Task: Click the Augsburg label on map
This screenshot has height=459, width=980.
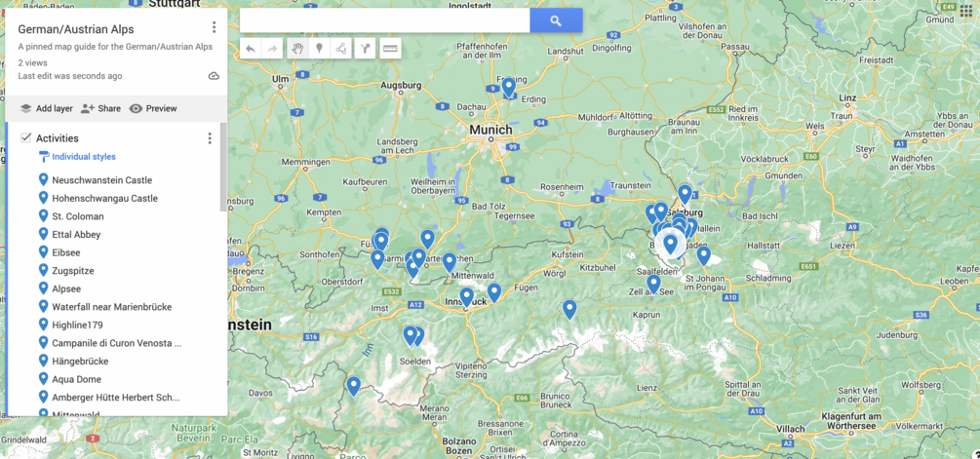Action: tap(401, 85)
